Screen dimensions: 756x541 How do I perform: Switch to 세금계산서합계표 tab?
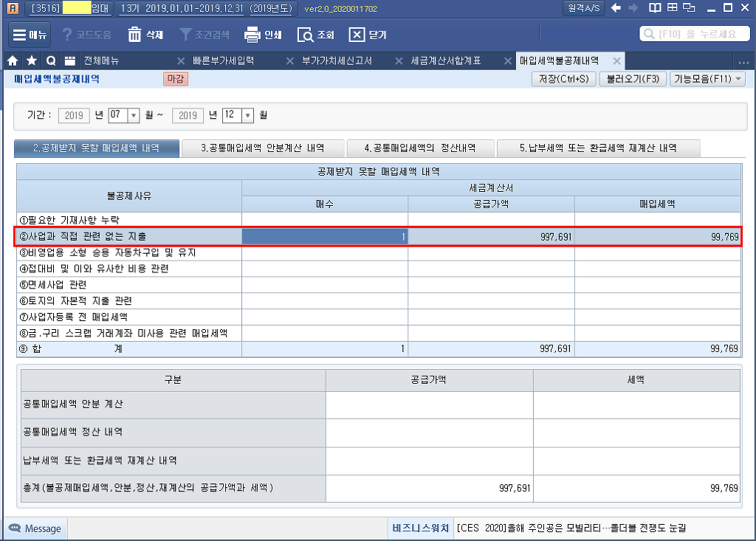point(445,61)
